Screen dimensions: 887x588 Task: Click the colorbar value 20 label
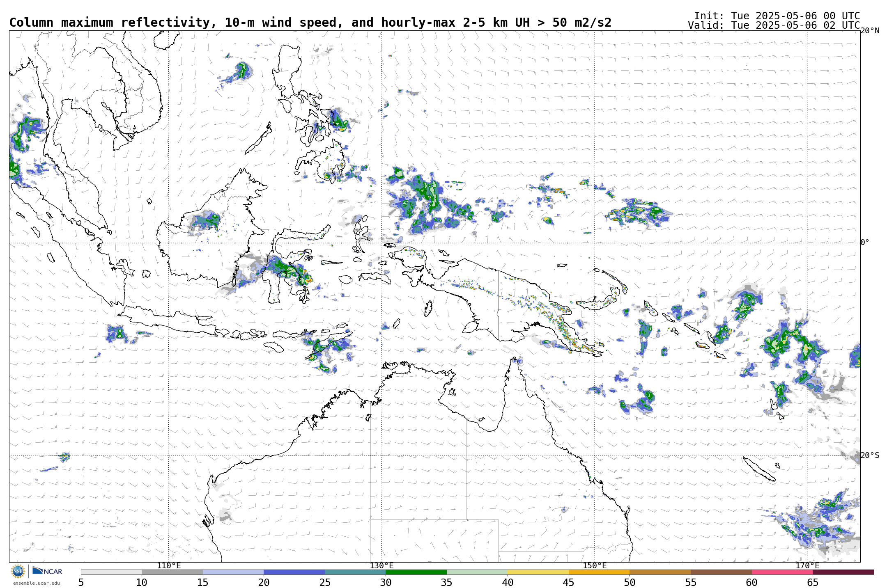[x=264, y=583]
